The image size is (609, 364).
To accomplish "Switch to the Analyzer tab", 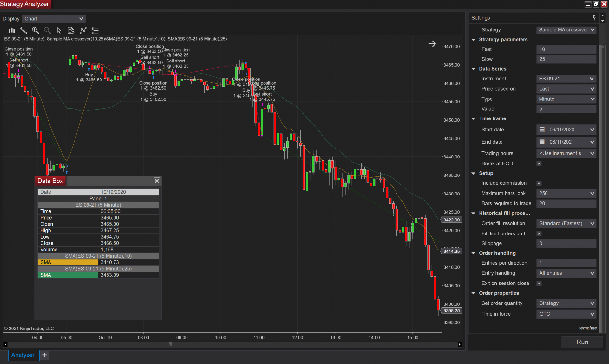I will click(x=23, y=355).
